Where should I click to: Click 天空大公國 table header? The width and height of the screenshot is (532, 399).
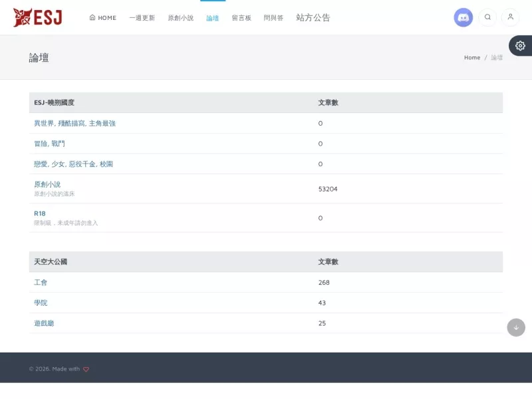51,261
